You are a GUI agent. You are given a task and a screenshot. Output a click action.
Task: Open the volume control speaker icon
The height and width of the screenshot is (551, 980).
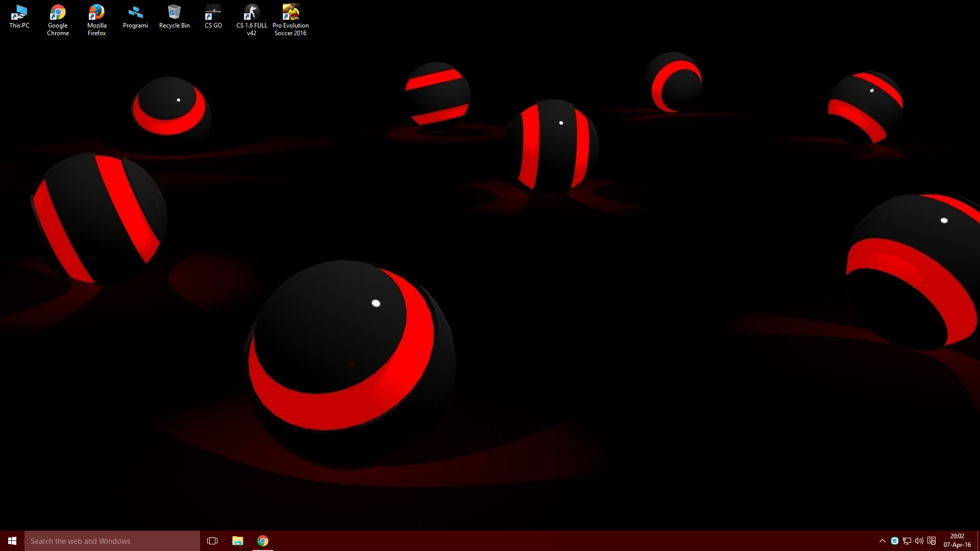coord(919,541)
